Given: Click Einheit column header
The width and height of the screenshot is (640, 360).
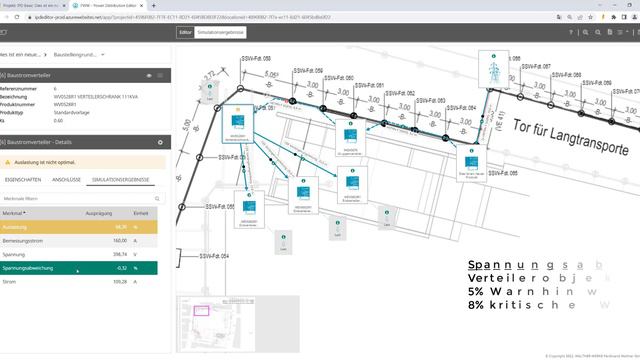Looking at the screenshot, I should click(x=141, y=213).
